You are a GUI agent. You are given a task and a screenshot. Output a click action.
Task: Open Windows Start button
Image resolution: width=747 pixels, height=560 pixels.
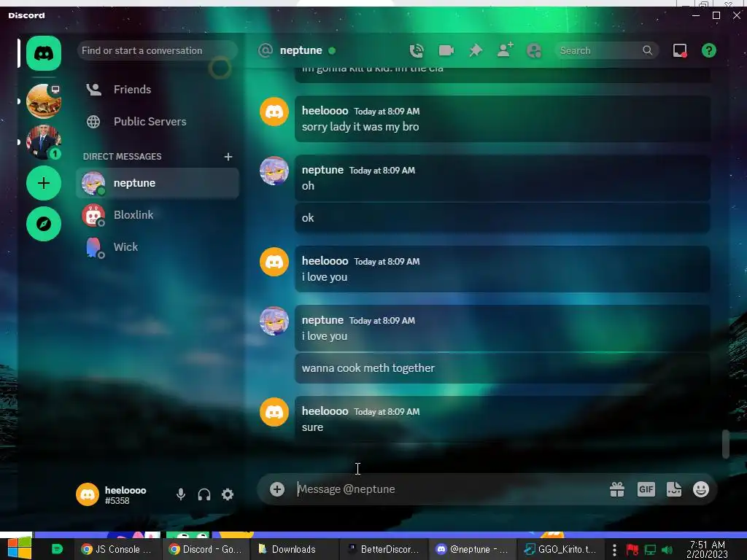tap(19, 548)
